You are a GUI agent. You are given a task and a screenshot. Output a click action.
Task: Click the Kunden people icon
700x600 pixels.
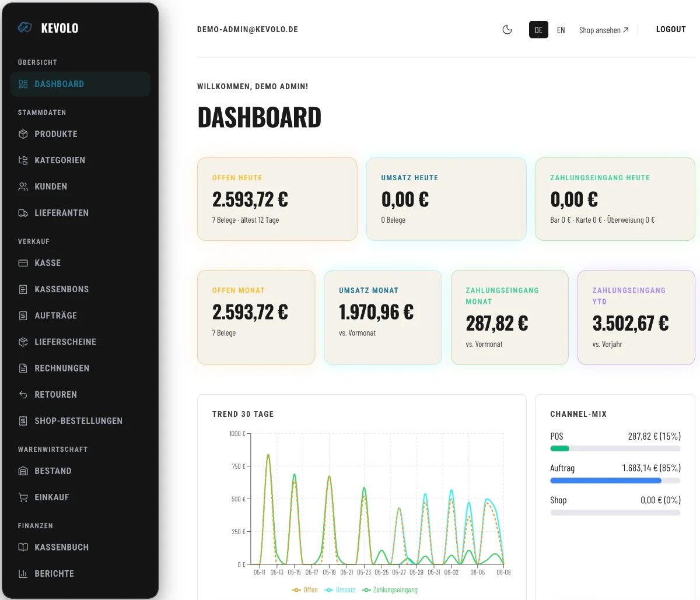pyautogui.click(x=23, y=187)
